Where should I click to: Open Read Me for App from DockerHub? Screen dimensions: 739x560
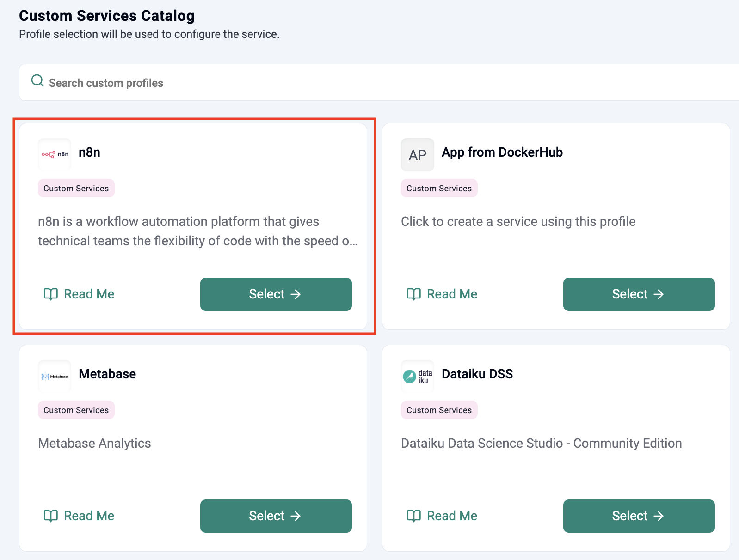452,294
